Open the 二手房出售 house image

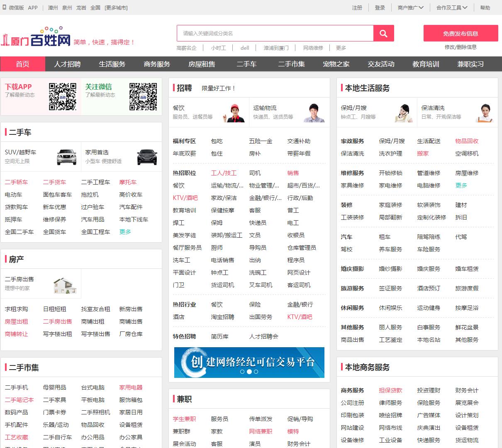pos(65,286)
